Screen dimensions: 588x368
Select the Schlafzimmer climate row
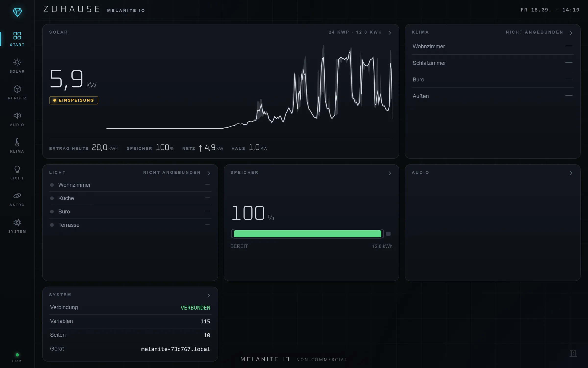click(492, 63)
